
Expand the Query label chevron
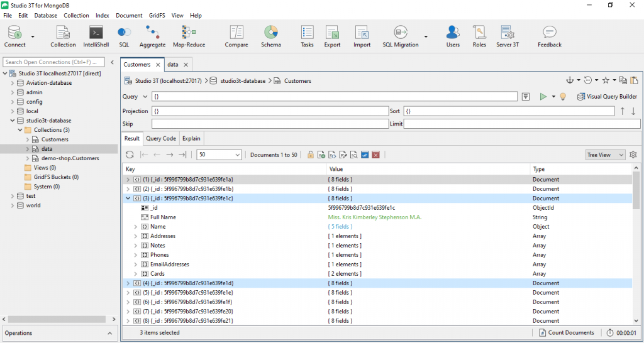tap(145, 97)
